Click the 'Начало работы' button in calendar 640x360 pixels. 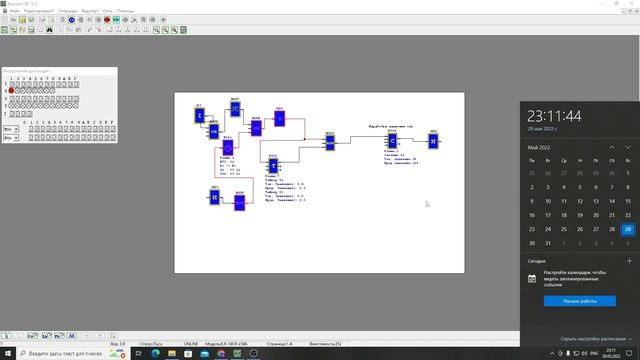pyautogui.click(x=580, y=301)
